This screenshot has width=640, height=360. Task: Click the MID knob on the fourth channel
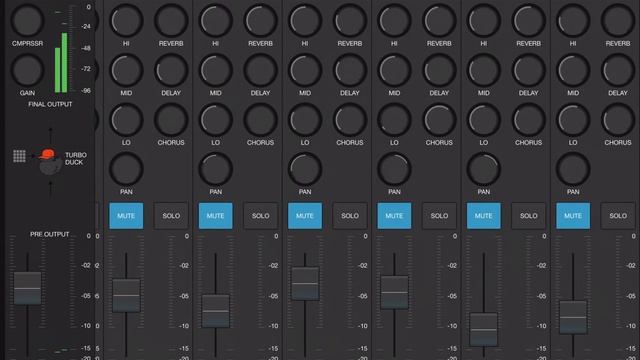click(x=394, y=70)
